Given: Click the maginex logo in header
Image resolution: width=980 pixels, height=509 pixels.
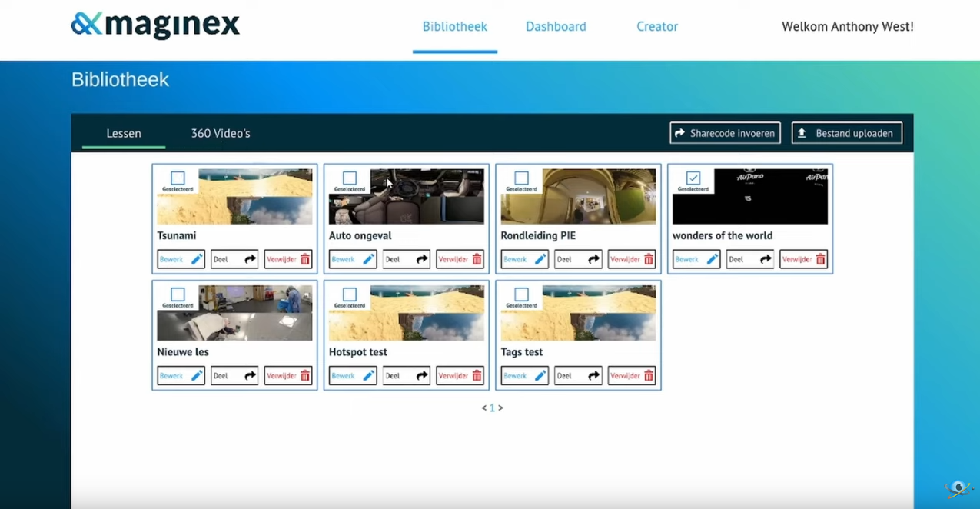Looking at the screenshot, I should pyautogui.click(x=155, y=25).
